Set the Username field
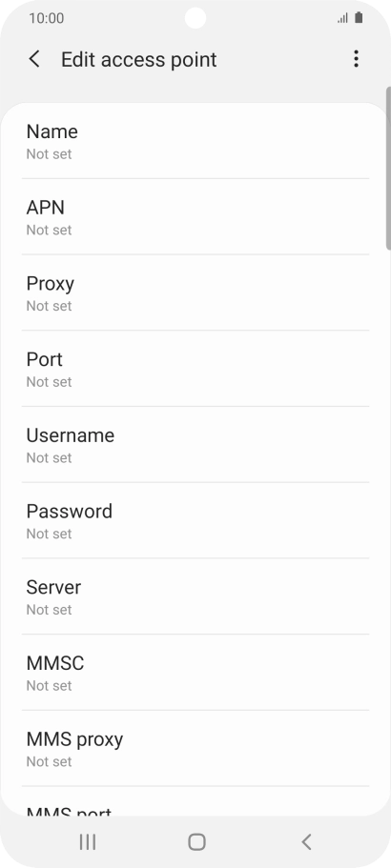 [x=195, y=445]
